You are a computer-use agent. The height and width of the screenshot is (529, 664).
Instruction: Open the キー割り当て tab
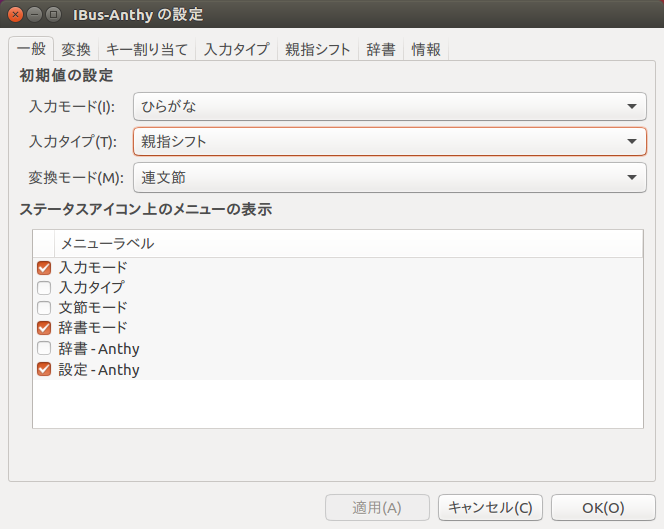(147, 49)
